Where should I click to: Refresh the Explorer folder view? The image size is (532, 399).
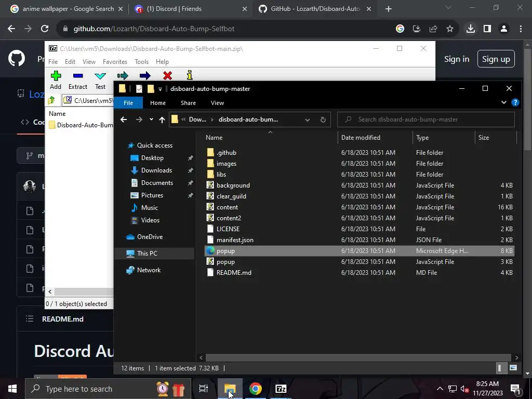[x=323, y=120]
